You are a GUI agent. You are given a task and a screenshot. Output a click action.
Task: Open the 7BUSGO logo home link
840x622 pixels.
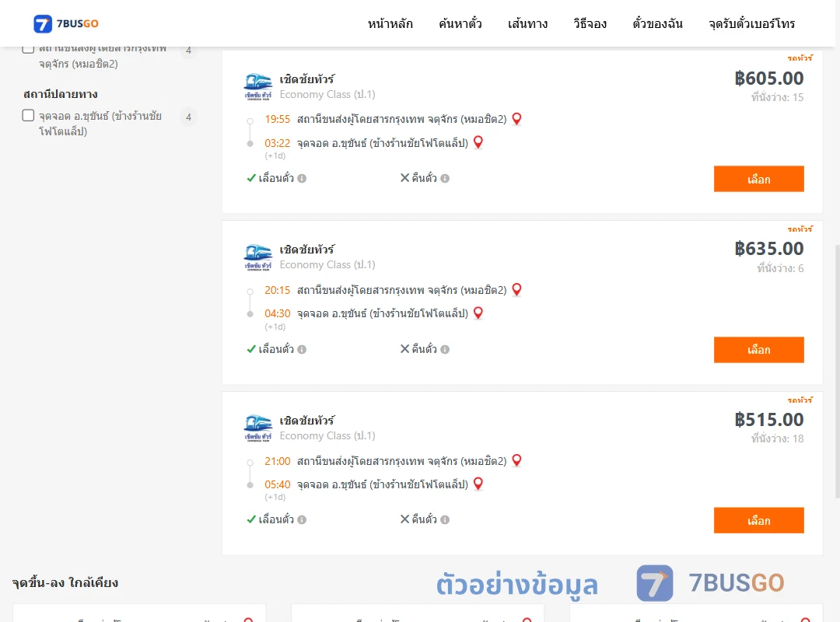[66, 23]
